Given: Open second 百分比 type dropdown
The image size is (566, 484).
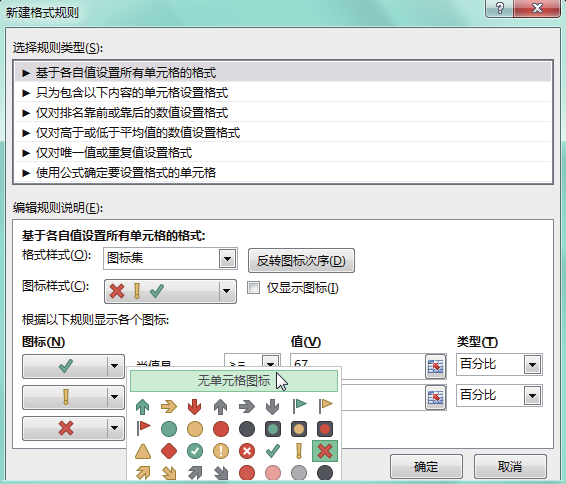Looking at the screenshot, I should [x=532, y=396].
